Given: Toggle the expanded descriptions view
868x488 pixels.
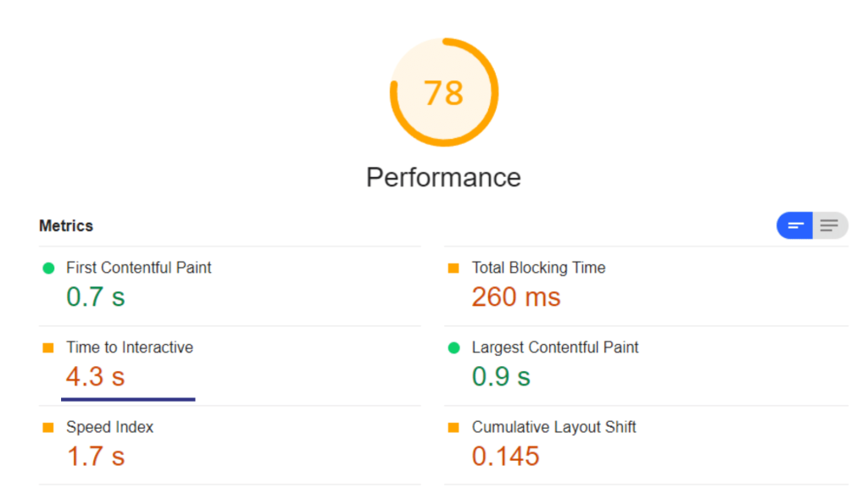Looking at the screenshot, I should [830, 225].
